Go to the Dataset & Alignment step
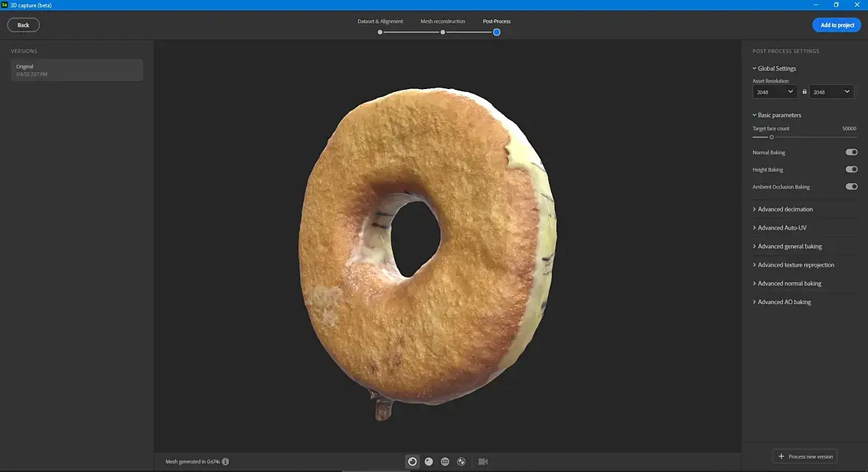The image size is (868, 472). coord(380,21)
